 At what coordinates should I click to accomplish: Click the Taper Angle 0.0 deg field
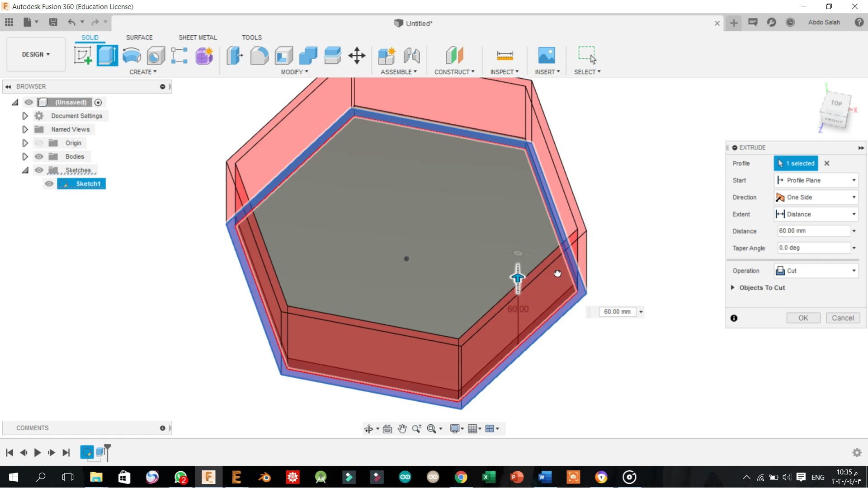[x=814, y=248]
